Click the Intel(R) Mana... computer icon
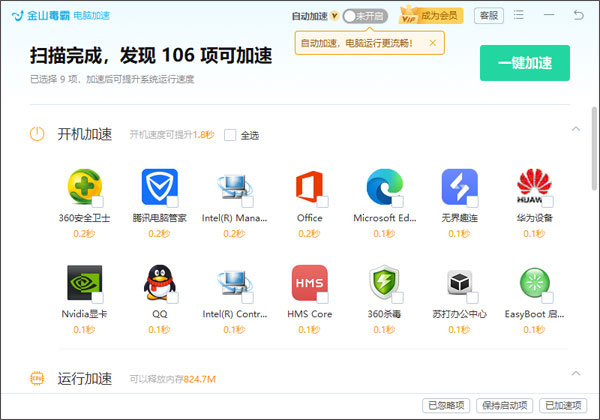600x420 pixels. (x=235, y=187)
